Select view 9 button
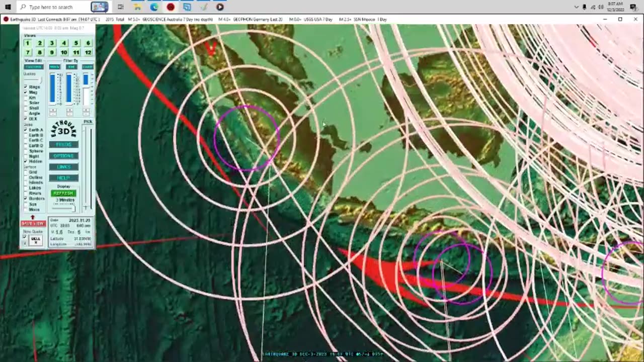The image size is (644, 362). click(x=52, y=52)
